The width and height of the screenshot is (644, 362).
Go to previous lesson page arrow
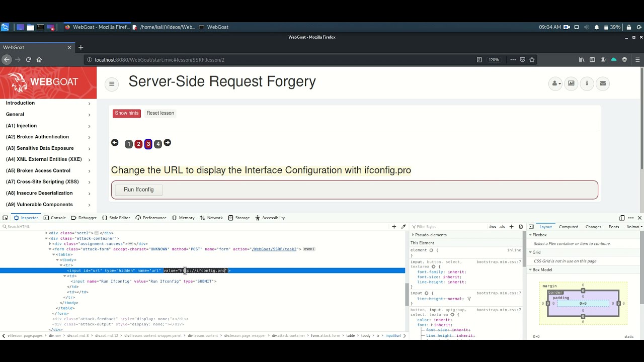pyautogui.click(x=115, y=143)
